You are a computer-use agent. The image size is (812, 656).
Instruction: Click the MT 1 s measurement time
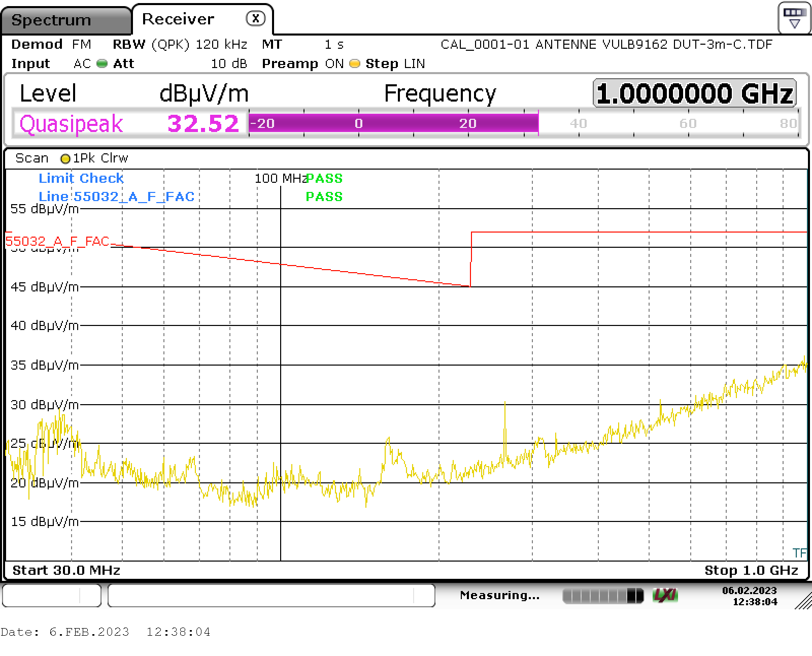pyautogui.click(x=303, y=44)
